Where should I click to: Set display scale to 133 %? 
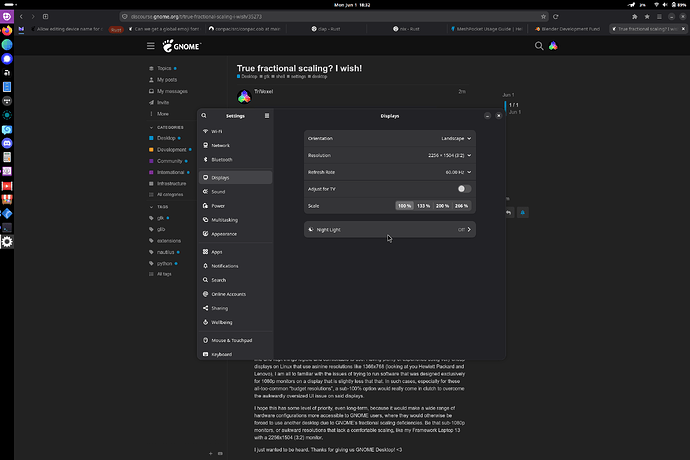423,206
